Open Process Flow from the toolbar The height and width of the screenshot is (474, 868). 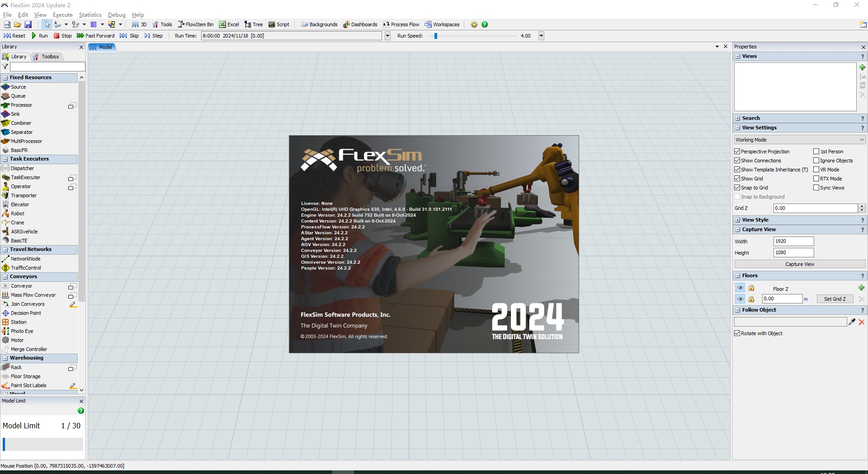coord(401,24)
